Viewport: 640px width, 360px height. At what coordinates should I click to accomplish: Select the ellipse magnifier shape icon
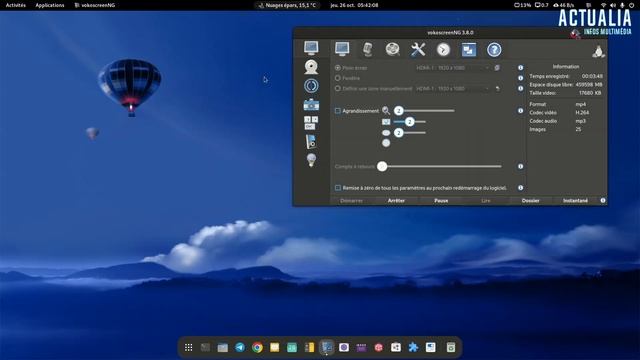coord(386,133)
